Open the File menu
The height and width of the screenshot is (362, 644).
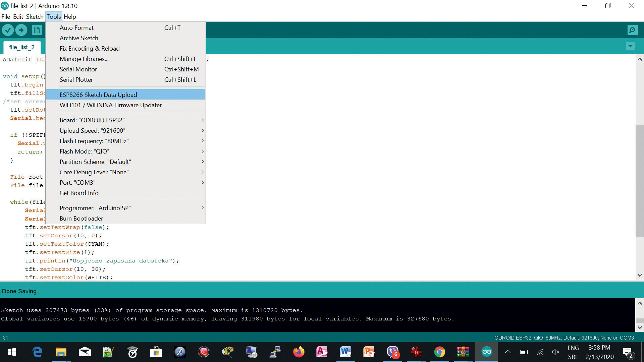(6, 16)
